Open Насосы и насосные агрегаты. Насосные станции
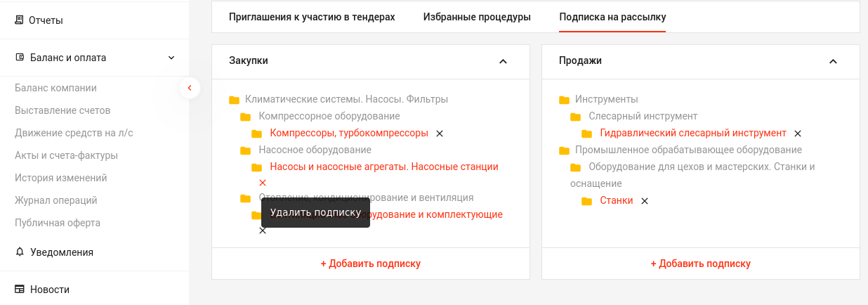This screenshot has width=868, height=305. [x=384, y=167]
